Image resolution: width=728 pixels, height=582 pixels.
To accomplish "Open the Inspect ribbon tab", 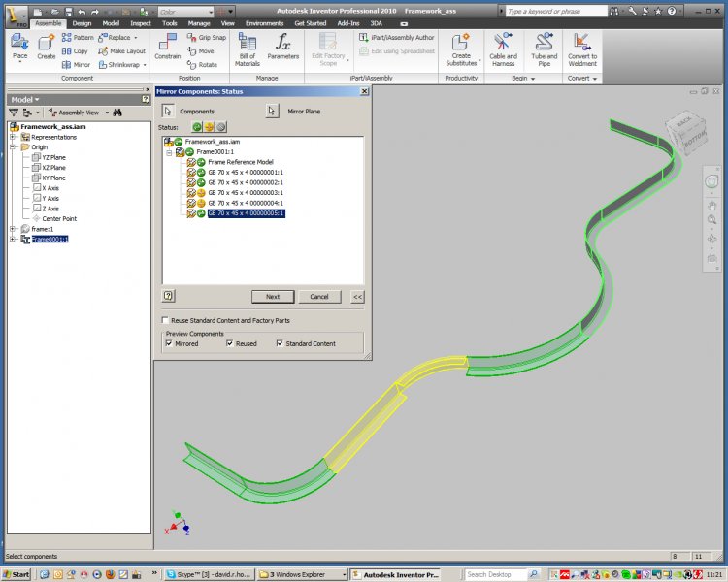I will point(140,23).
